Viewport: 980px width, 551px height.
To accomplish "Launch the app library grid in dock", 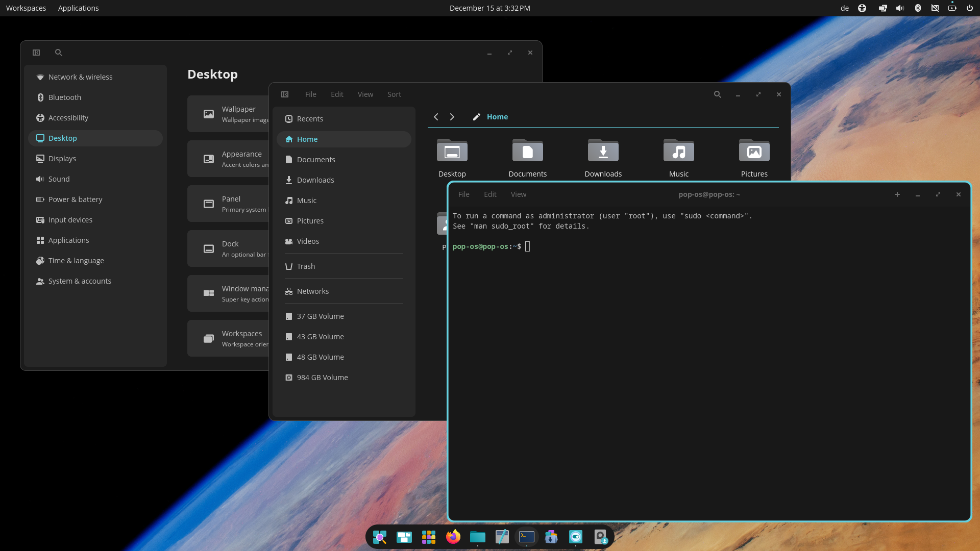I will pyautogui.click(x=428, y=537).
